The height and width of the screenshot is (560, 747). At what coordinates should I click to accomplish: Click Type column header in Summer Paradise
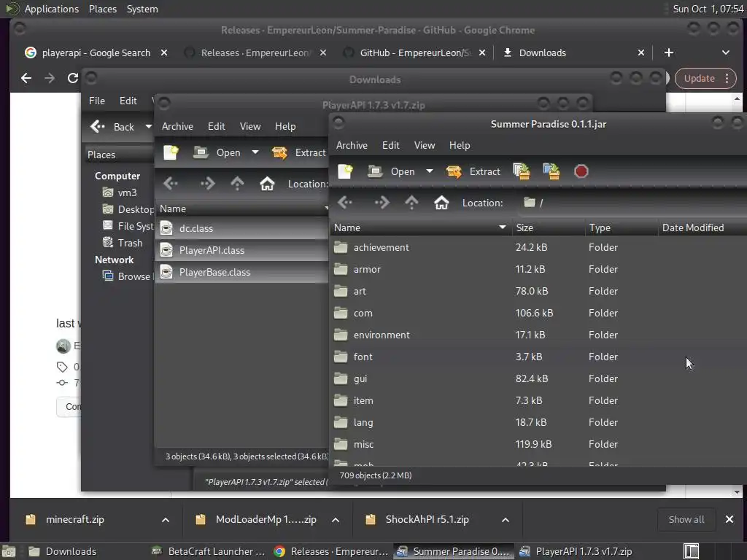(x=620, y=227)
